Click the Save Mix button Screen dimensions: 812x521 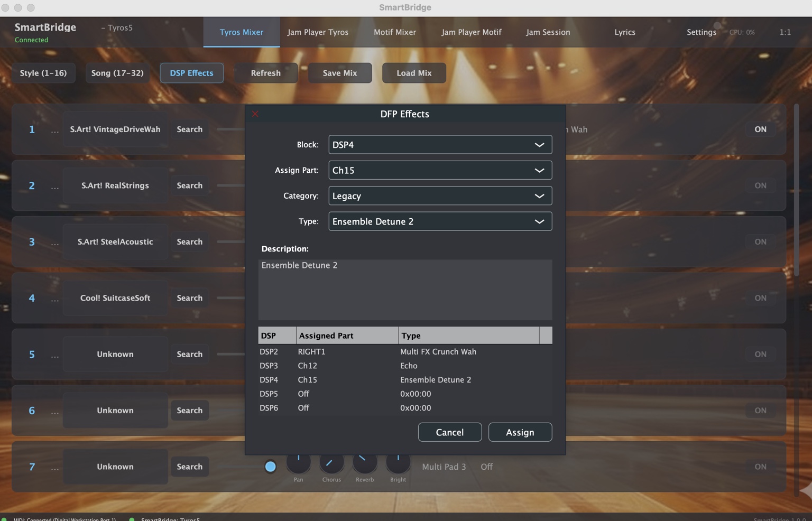pyautogui.click(x=339, y=73)
